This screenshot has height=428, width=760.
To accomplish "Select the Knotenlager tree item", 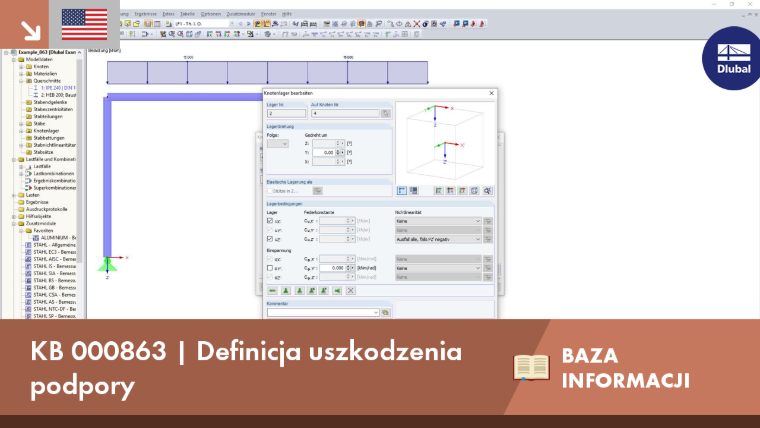I will click(x=46, y=131).
